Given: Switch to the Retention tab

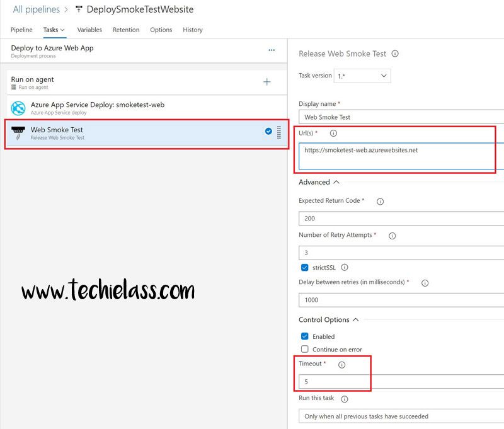Looking at the screenshot, I should click(x=126, y=30).
